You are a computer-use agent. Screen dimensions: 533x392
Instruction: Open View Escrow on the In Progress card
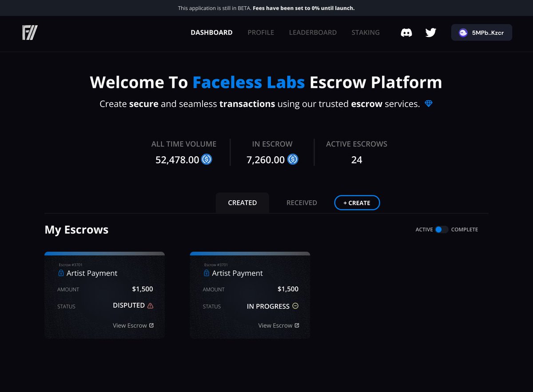click(278, 325)
